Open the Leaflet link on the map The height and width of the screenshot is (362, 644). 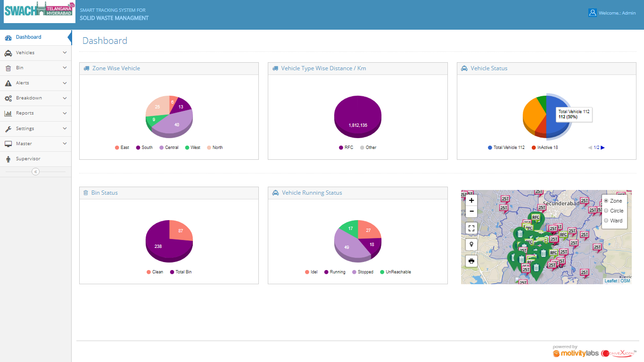pos(611,281)
